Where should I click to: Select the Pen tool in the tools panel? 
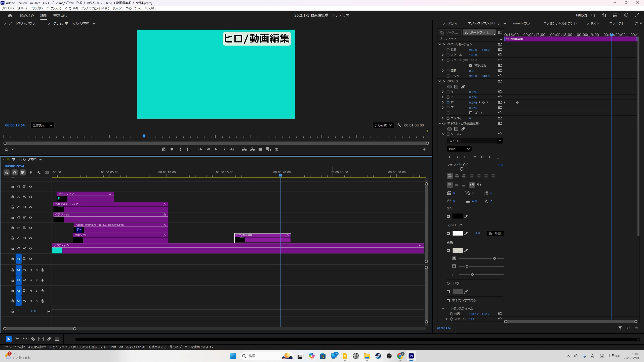coord(49,339)
